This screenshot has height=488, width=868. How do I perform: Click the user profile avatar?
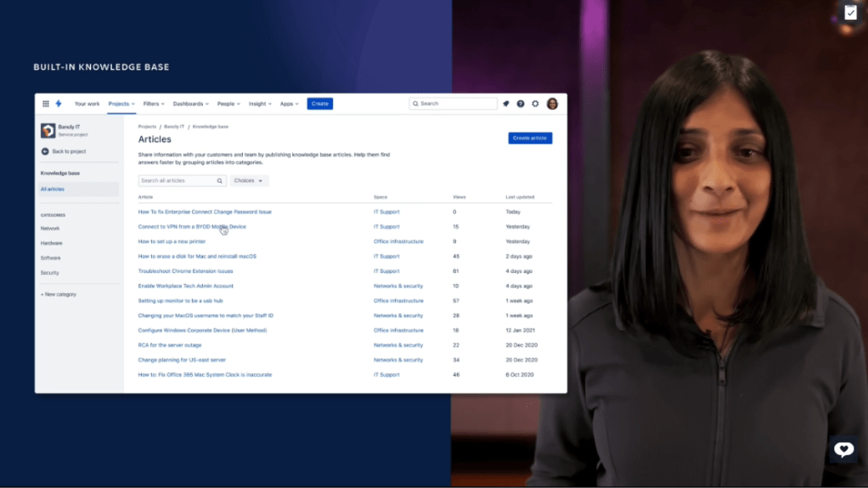pos(552,104)
